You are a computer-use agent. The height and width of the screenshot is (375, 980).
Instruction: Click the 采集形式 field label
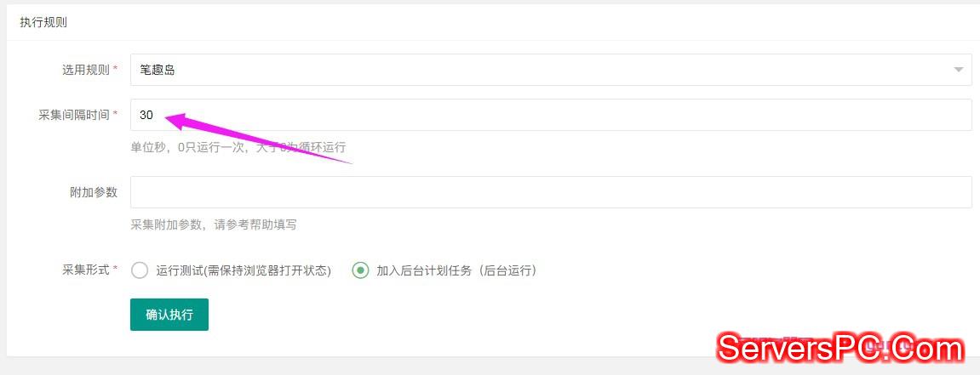86,270
